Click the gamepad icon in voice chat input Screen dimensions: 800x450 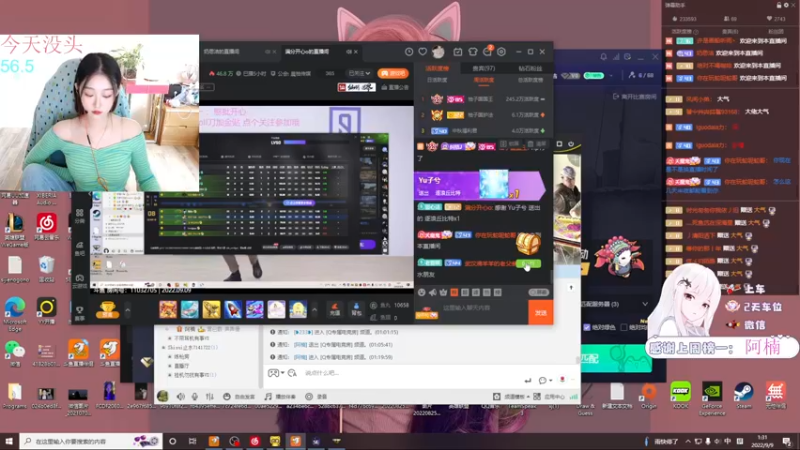(273, 373)
